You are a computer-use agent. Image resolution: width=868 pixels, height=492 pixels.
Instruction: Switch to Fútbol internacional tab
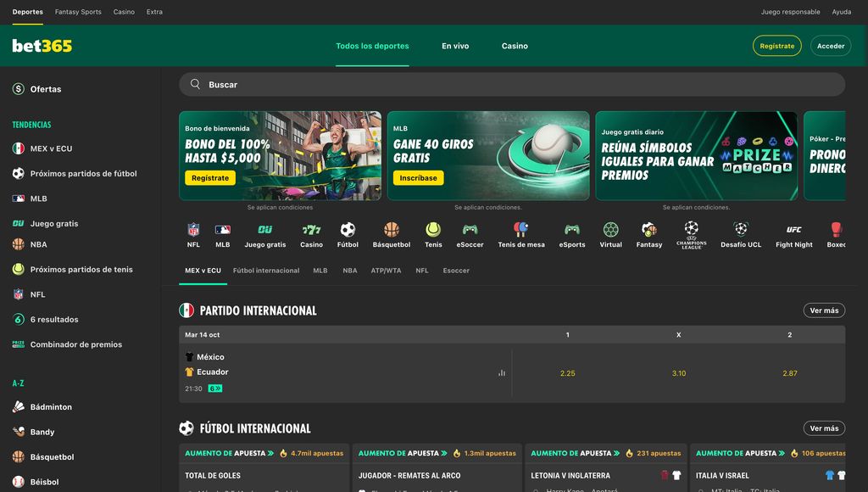[265, 271]
